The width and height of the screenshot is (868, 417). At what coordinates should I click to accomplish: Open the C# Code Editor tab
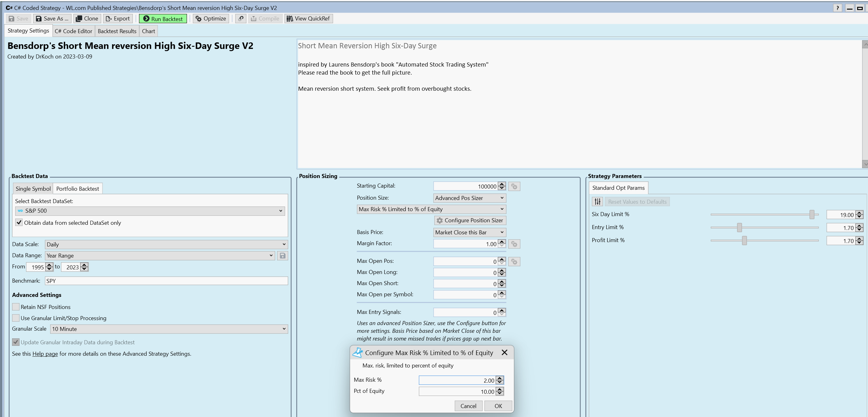[x=73, y=31]
